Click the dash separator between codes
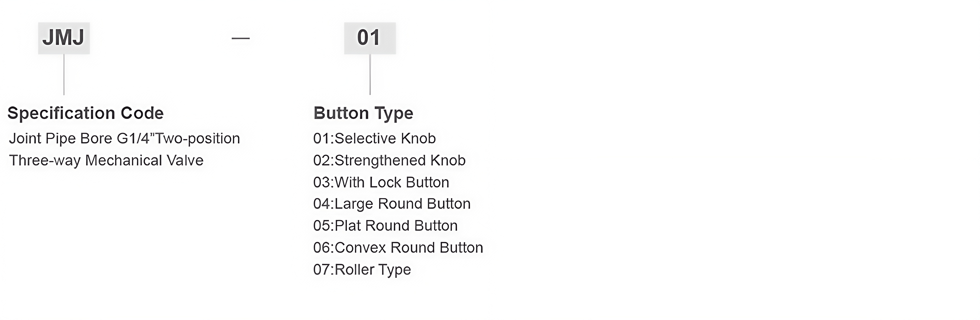 point(241,38)
